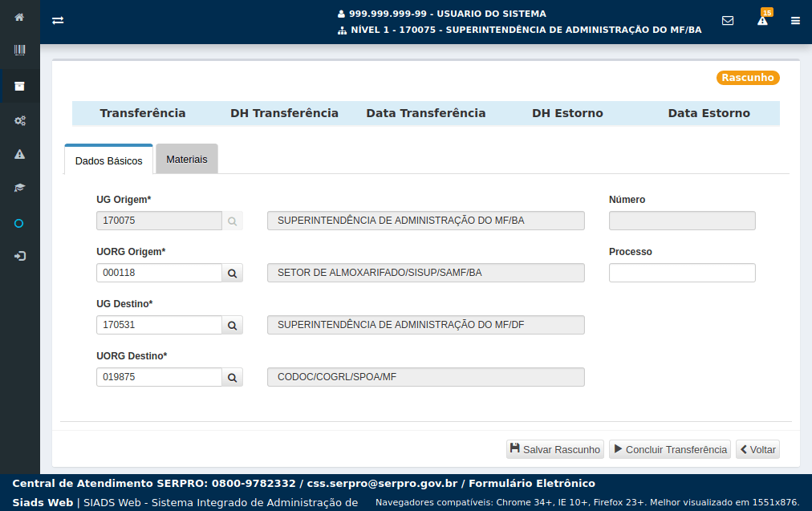Click the circle icon in sidebar
812x511 pixels.
click(x=19, y=224)
